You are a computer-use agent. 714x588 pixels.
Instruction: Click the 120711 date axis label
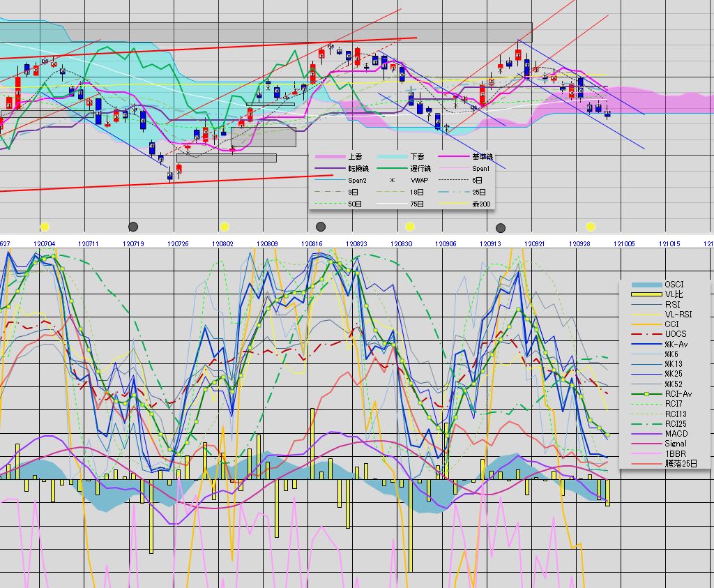pyautogui.click(x=88, y=243)
